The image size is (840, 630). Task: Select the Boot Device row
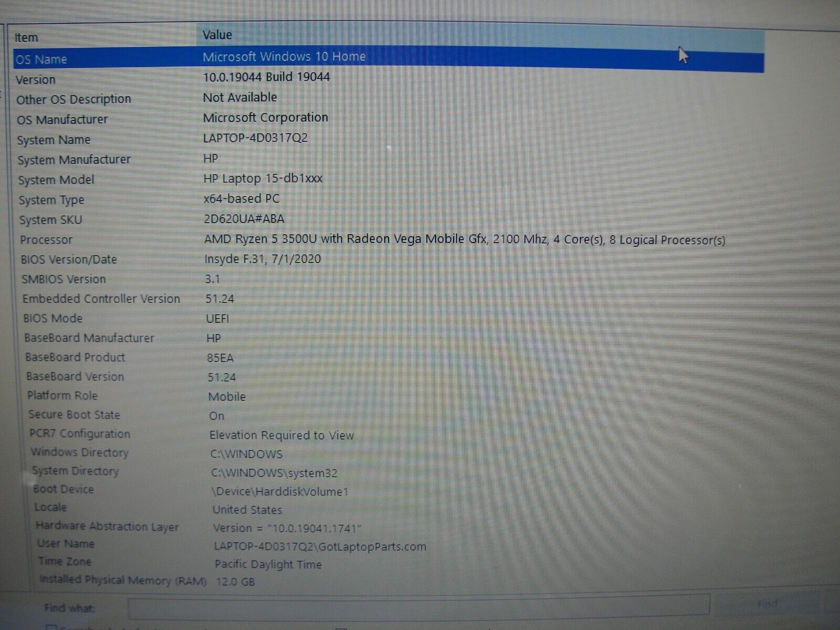64,489
